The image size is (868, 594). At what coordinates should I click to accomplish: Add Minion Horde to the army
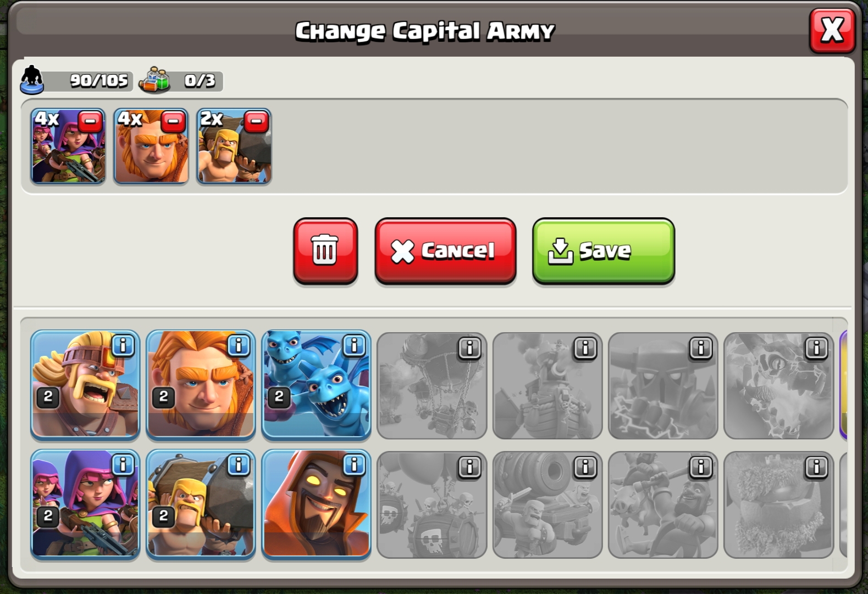316,386
